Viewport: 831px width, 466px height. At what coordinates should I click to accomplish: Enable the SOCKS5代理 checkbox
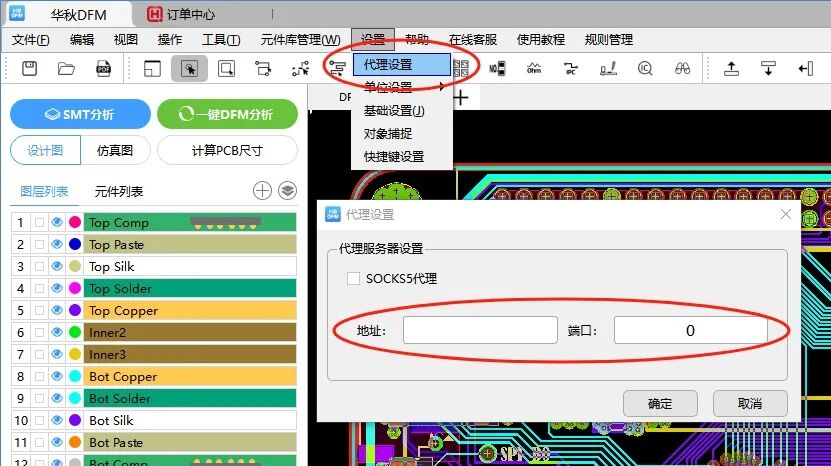[x=353, y=278]
